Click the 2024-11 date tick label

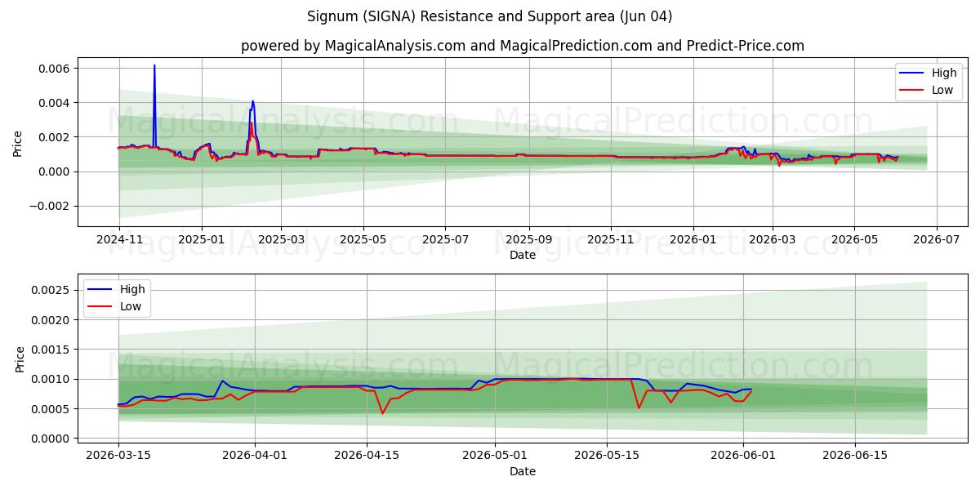[x=119, y=240]
